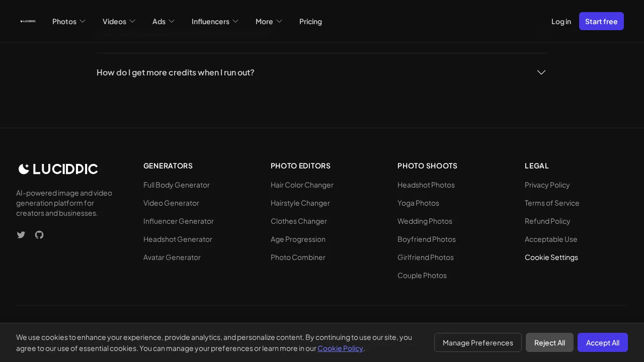Open the GitHub social icon in footer

[39, 235]
